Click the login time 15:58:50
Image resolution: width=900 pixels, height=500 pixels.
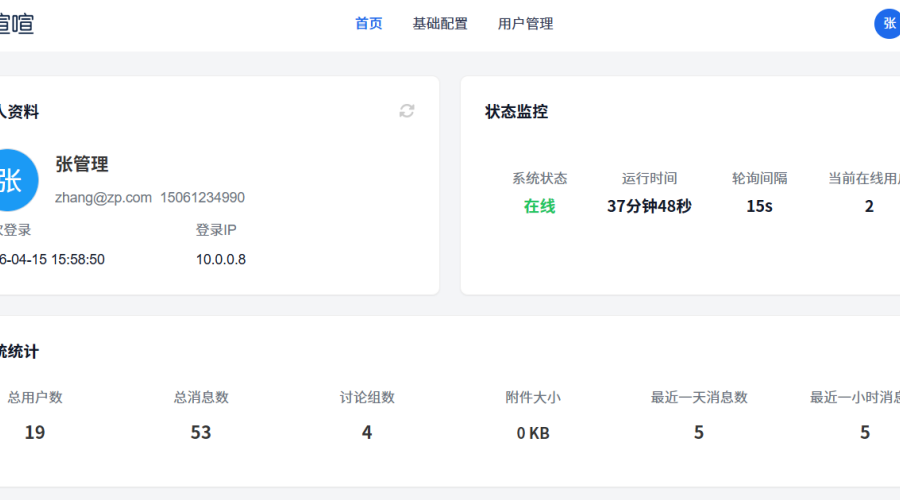pyautogui.click(x=77, y=259)
